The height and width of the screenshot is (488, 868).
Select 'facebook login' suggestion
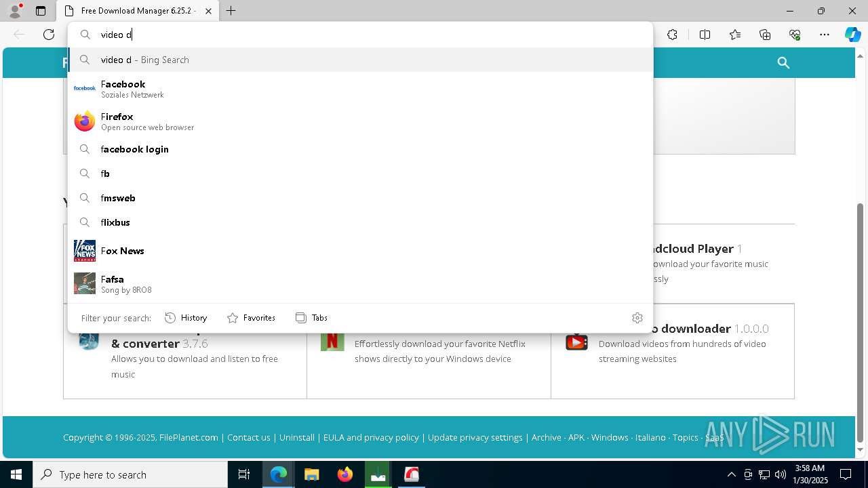tap(360, 149)
